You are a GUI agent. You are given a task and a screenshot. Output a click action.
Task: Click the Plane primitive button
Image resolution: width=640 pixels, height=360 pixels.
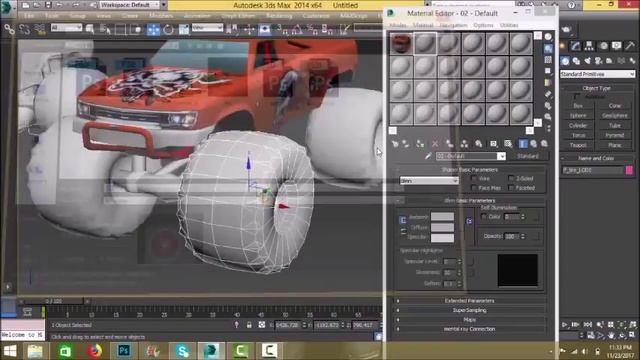click(615, 145)
